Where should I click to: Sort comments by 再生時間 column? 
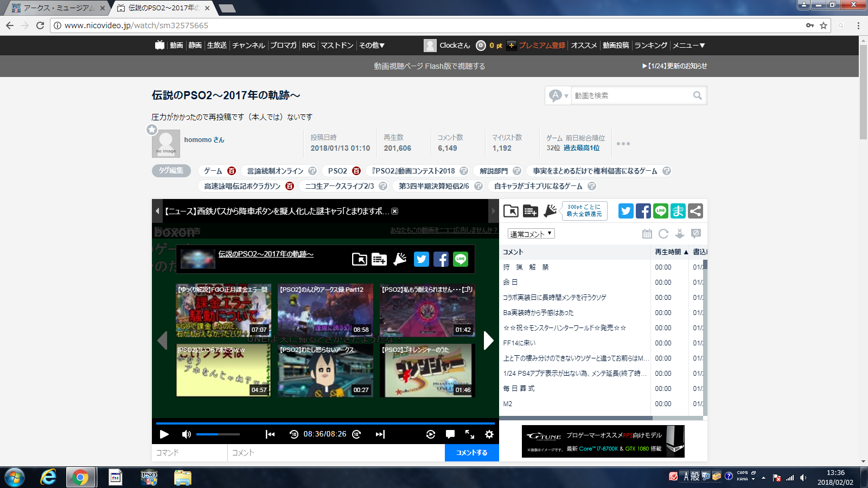coord(671,252)
